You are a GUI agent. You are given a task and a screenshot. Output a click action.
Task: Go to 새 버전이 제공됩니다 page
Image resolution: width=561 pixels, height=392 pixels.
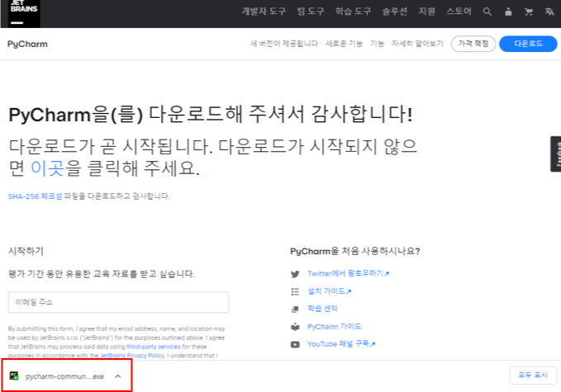(284, 44)
